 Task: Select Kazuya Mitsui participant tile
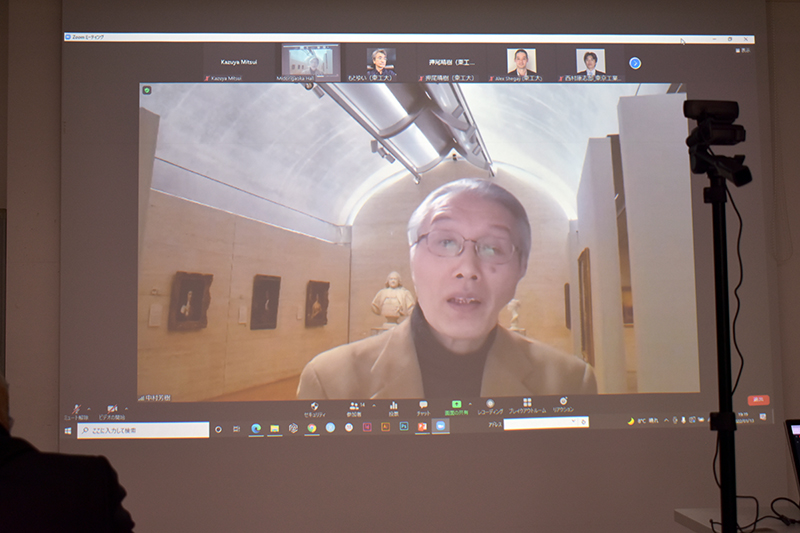[x=238, y=63]
